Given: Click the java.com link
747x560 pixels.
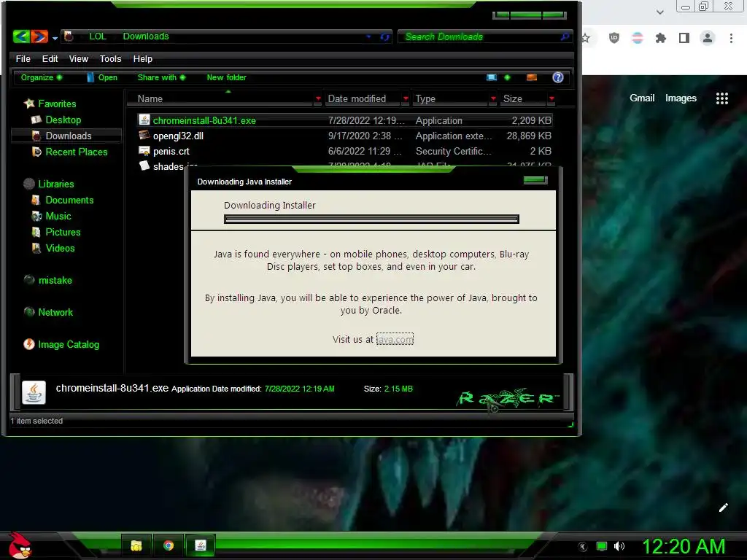Looking at the screenshot, I should [395, 339].
